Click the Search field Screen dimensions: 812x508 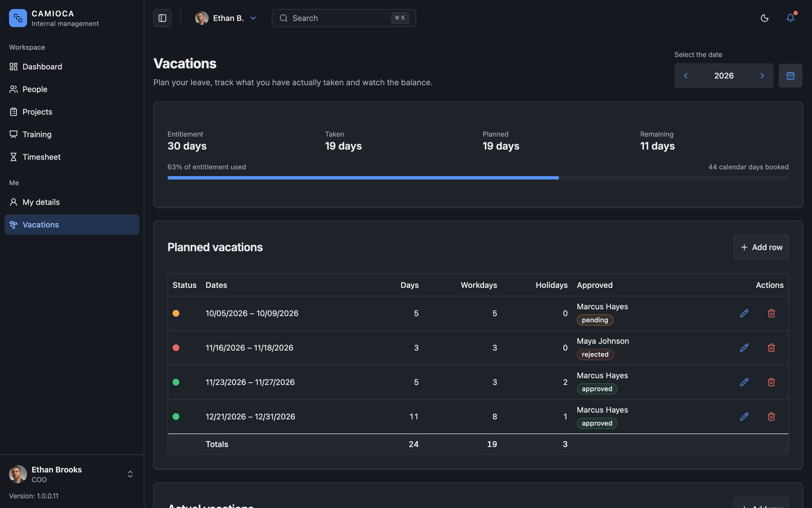coord(344,18)
